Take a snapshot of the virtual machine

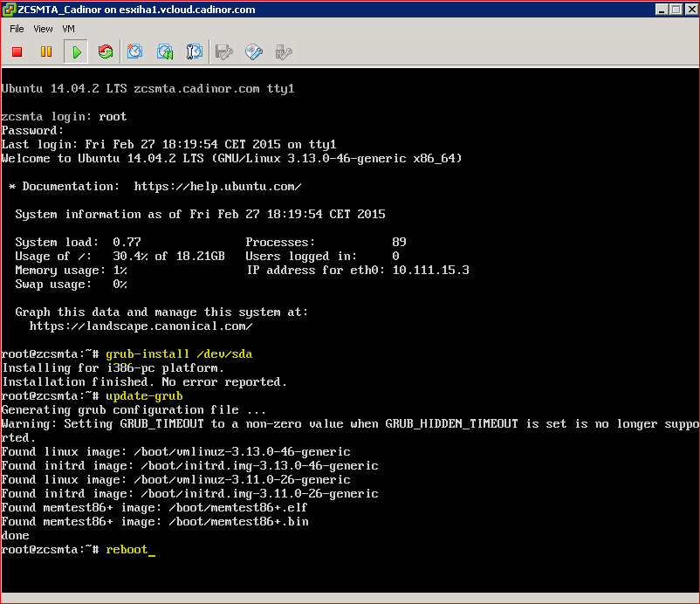tap(134, 51)
